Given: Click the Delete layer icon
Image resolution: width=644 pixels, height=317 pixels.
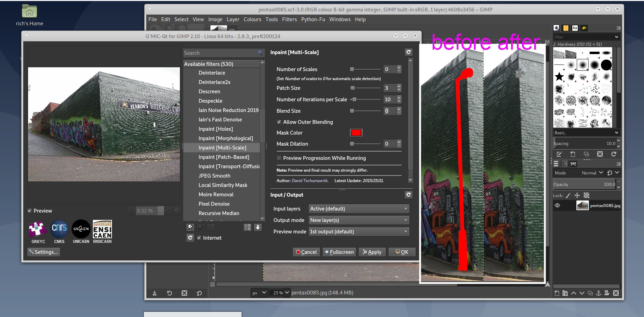Looking at the screenshot, I should 616,293.
